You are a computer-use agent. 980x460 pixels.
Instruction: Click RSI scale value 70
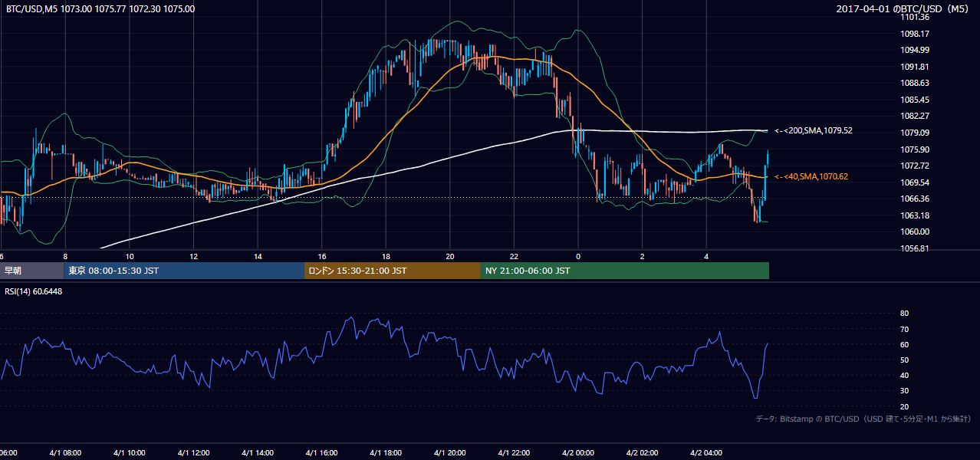point(904,329)
